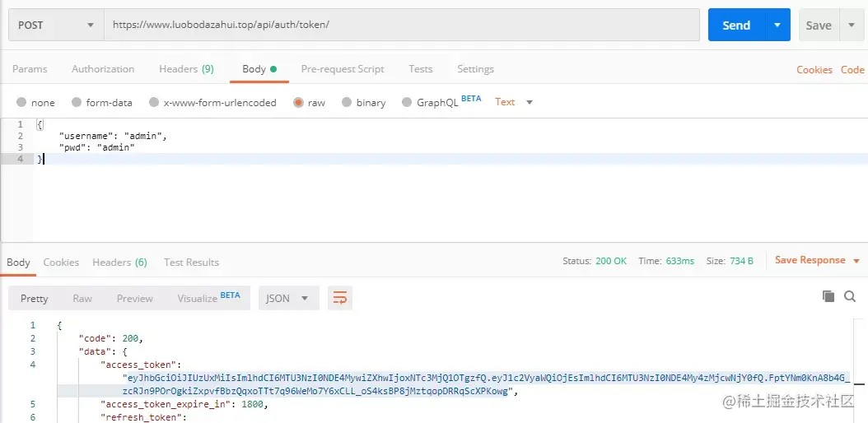The image size is (868, 423).
Task: Toggle line wrap icon in response toolbar
Action: point(340,298)
